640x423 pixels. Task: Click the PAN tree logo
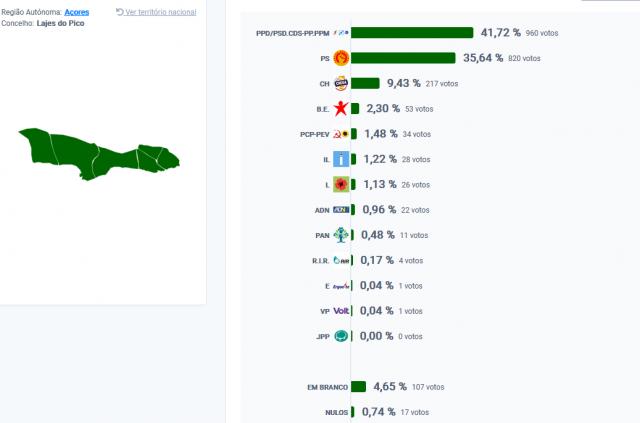click(340, 236)
